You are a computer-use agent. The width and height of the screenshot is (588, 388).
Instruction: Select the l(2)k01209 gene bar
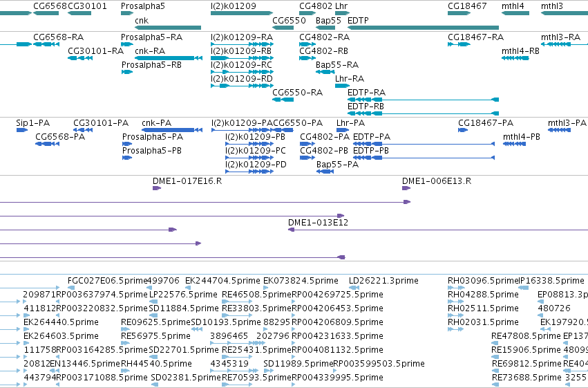(x=242, y=13)
